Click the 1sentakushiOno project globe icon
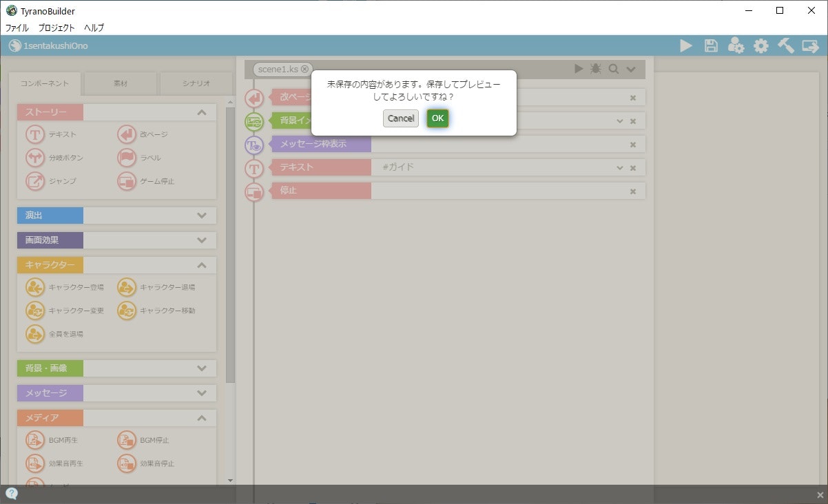The height and width of the screenshot is (504, 828). (x=14, y=46)
